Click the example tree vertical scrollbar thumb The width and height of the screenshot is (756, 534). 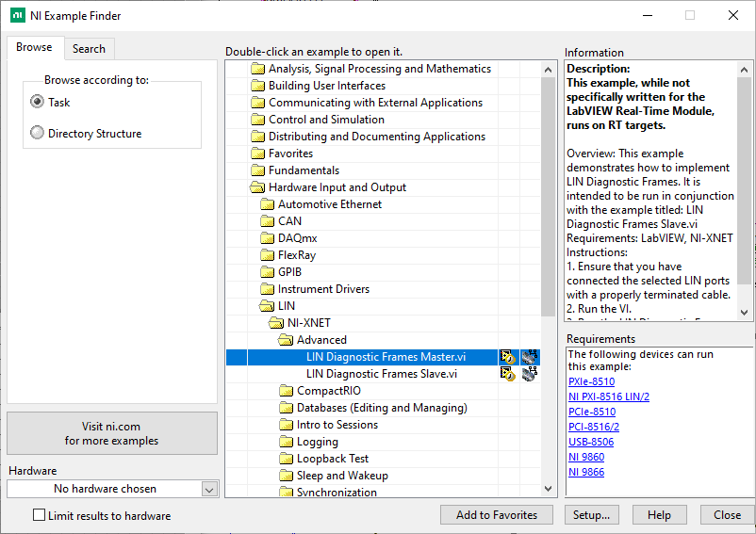tap(549, 197)
